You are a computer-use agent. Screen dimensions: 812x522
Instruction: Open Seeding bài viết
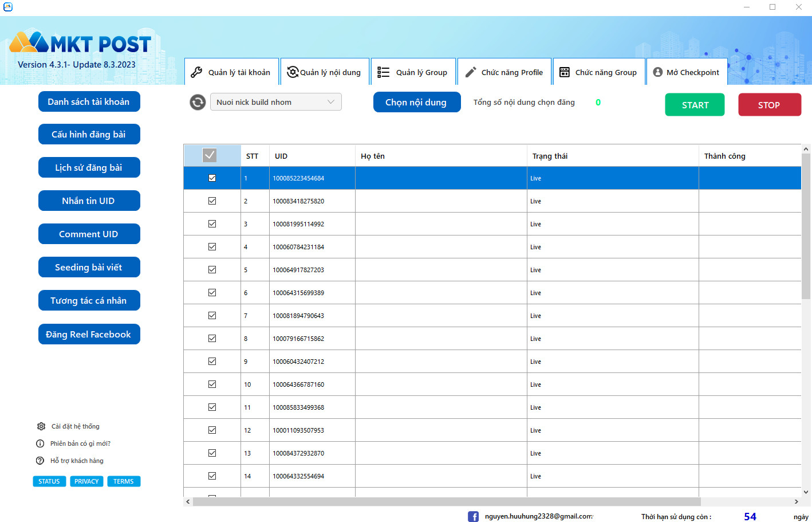(x=89, y=267)
